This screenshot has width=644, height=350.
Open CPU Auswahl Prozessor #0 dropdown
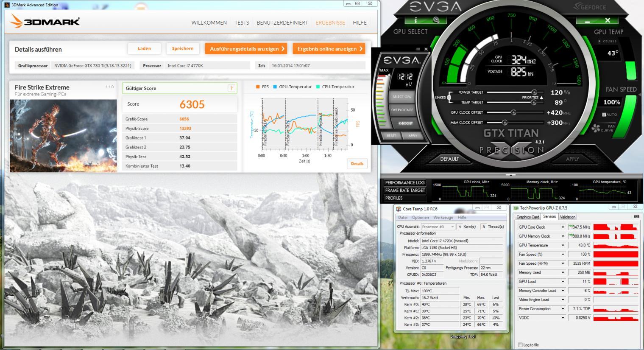438,227
